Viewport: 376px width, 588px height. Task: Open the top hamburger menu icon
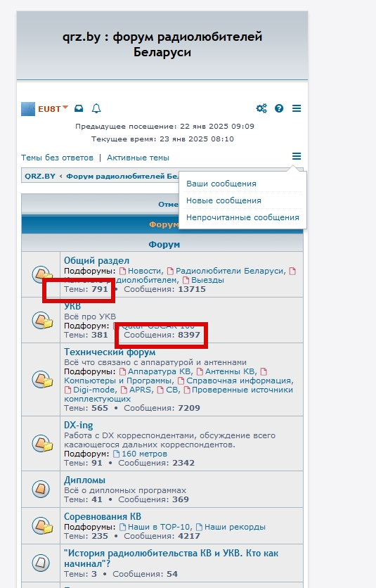pos(297,108)
